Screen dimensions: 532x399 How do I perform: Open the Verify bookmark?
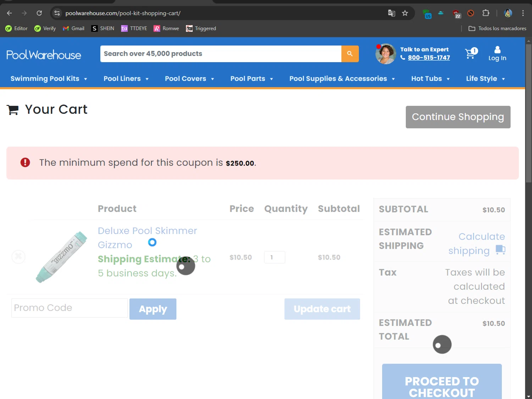(x=45, y=28)
